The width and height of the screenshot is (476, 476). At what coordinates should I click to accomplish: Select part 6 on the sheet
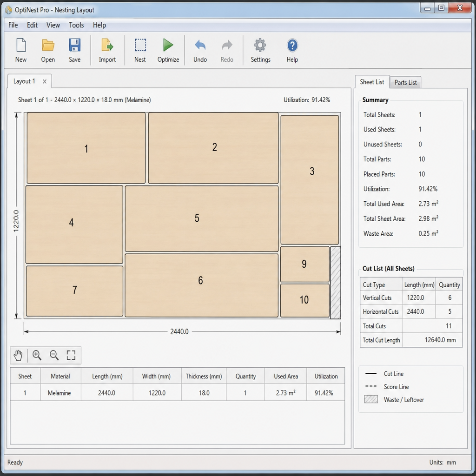202,285
